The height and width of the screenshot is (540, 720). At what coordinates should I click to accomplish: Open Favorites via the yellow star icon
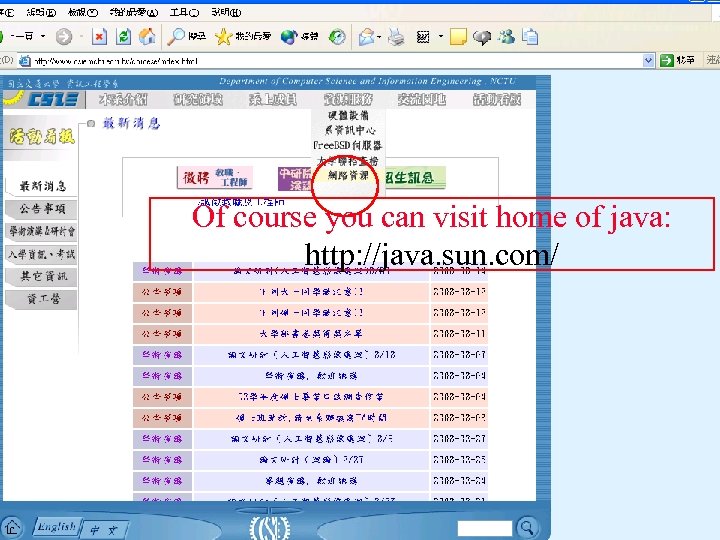(242, 36)
